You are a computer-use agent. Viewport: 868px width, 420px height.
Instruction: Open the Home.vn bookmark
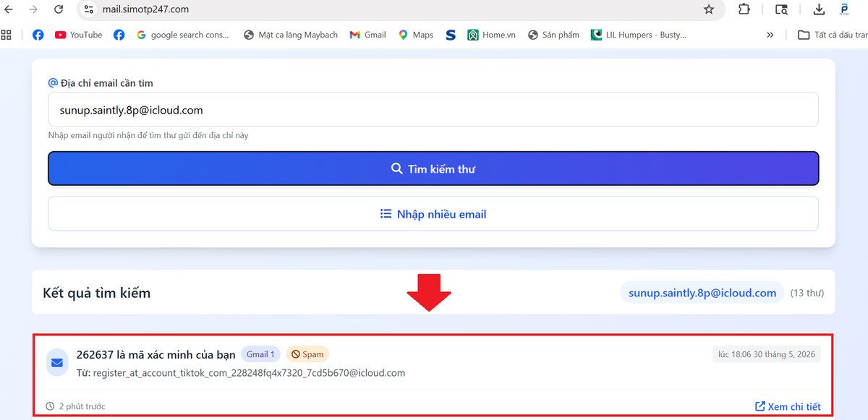(x=491, y=35)
